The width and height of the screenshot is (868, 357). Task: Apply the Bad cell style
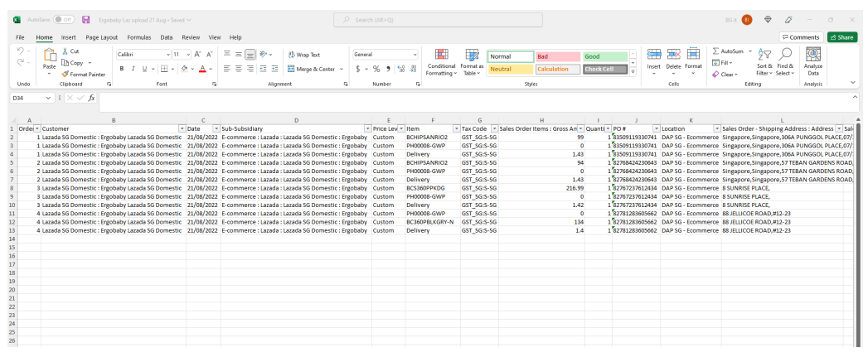click(x=558, y=56)
